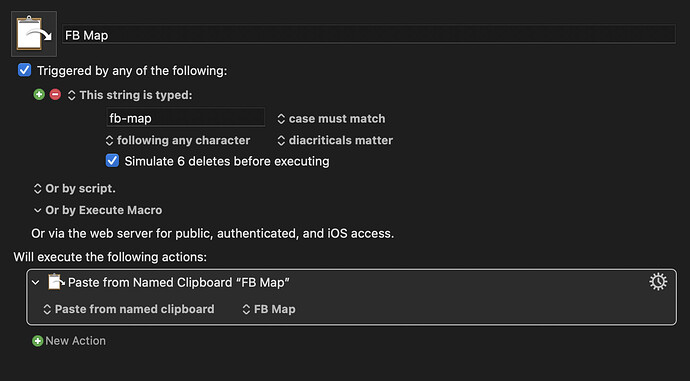Toggle the Triggered by any checkbox
The width and height of the screenshot is (690, 381).
click(x=24, y=70)
